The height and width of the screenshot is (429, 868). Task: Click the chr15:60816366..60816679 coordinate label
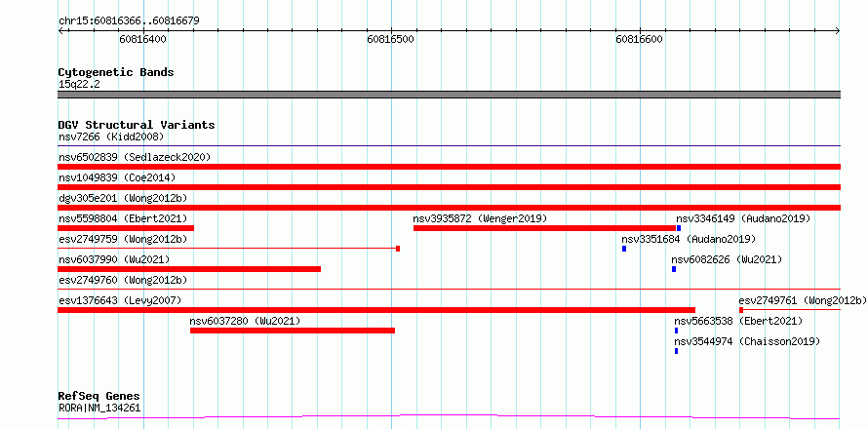129,20
